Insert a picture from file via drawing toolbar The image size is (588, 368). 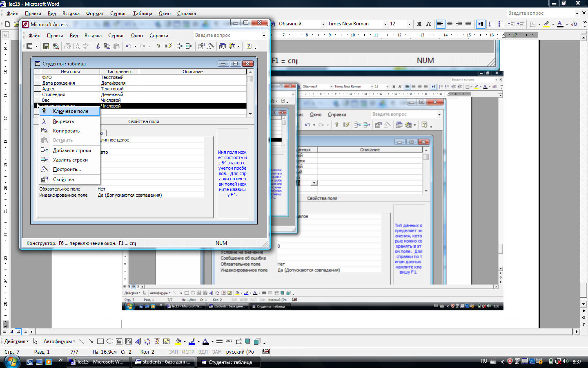(167, 341)
